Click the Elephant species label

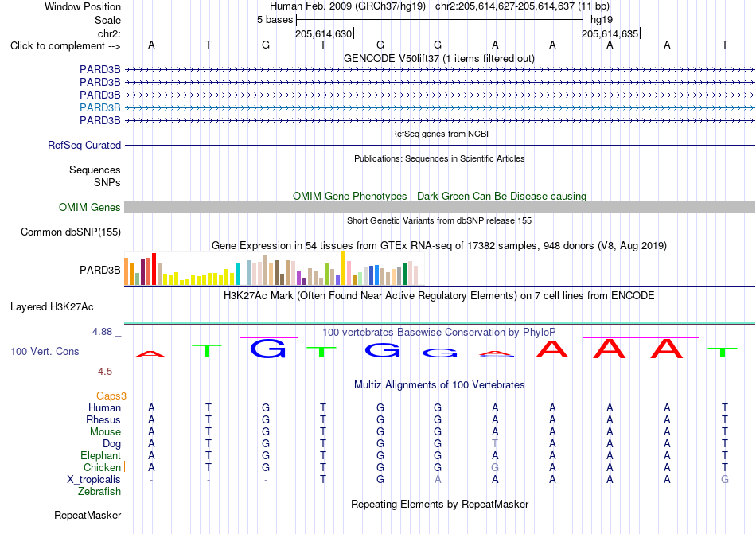click(101, 455)
